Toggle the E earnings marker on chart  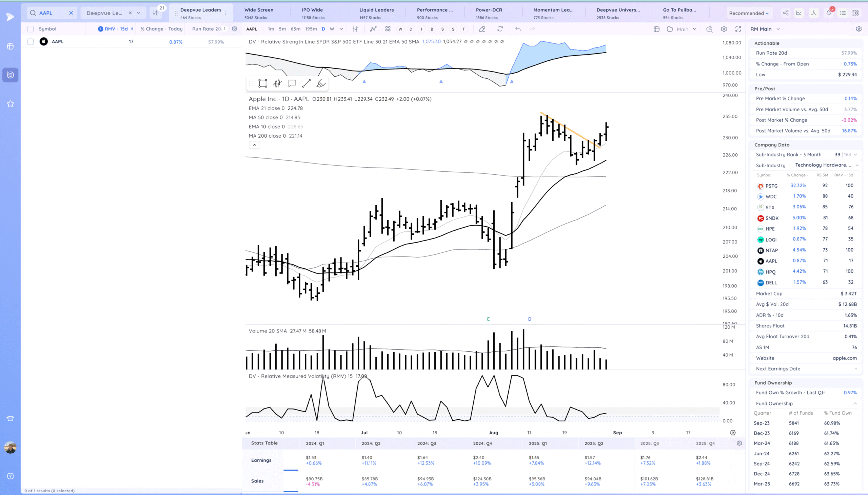point(488,319)
